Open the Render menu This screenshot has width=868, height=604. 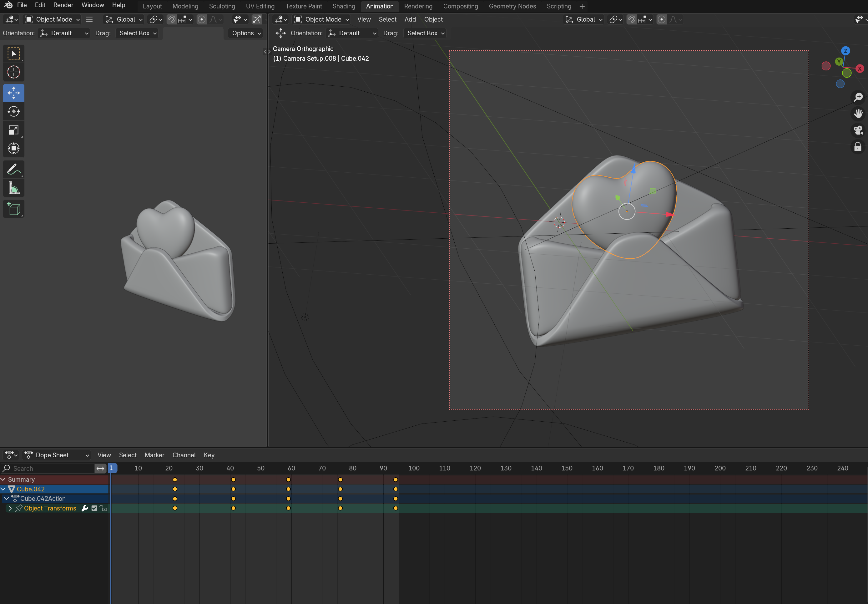tap(63, 5)
